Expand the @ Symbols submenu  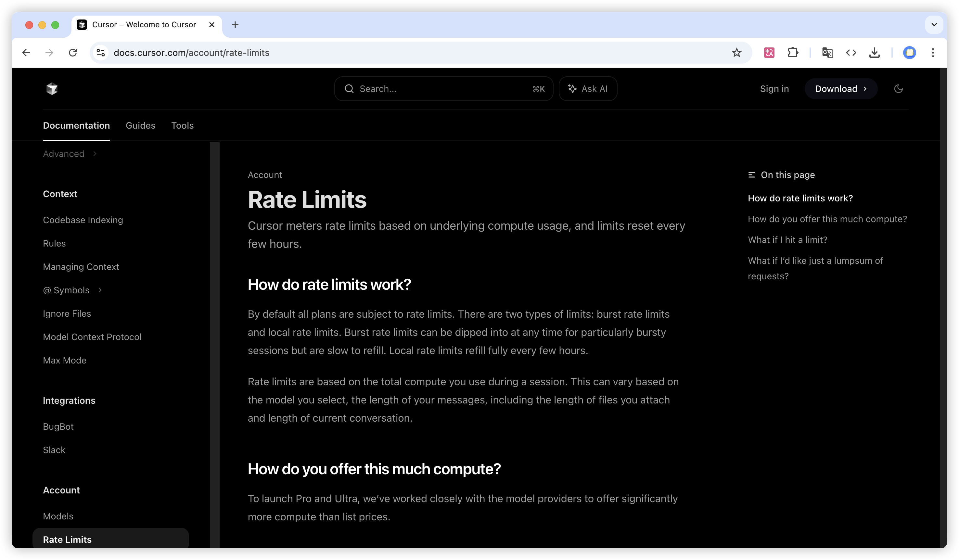[72, 290]
